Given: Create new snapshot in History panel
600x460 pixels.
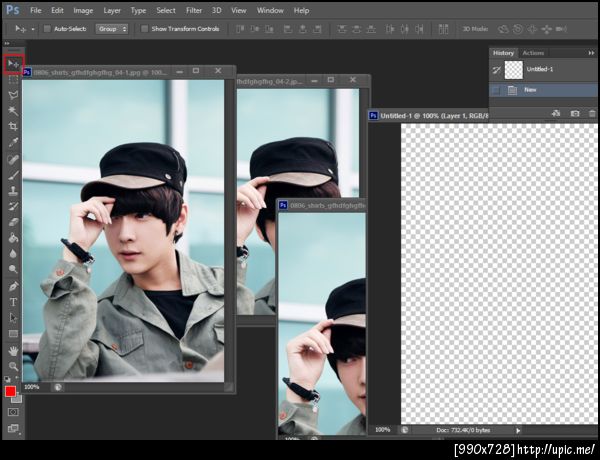Looking at the screenshot, I should [x=575, y=113].
